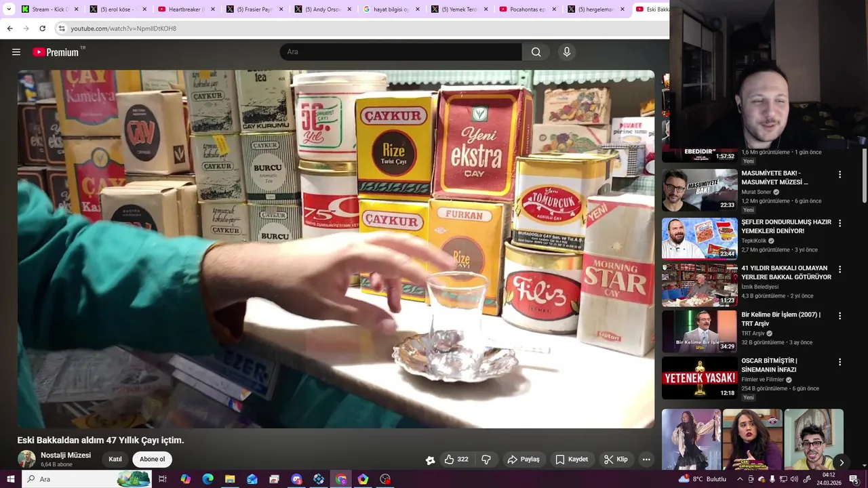Open the tab search dropdown in Chrome
Image resolution: width=868 pixels, height=488 pixels.
point(9,9)
